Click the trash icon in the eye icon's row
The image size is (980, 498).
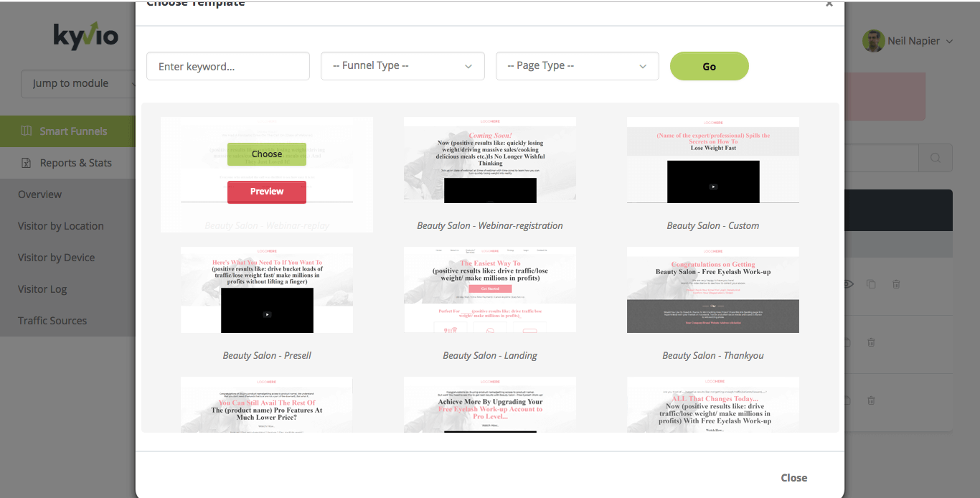896,284
